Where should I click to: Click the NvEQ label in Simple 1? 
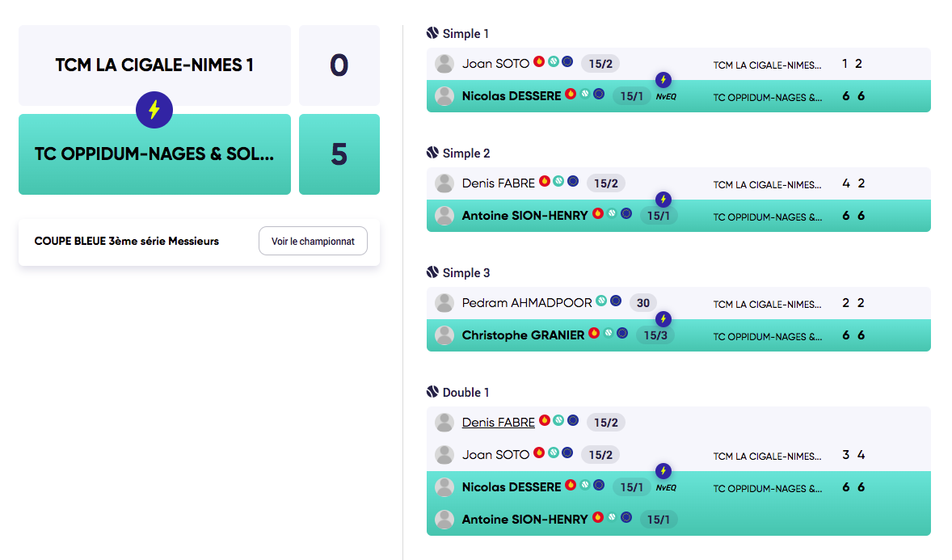(666, 96)
